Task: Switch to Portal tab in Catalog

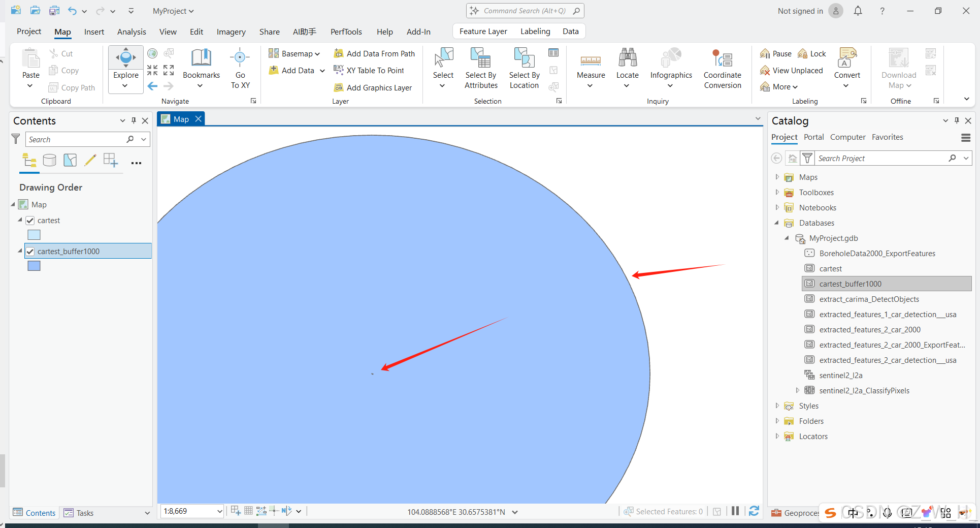Action: tap(813, 137)
